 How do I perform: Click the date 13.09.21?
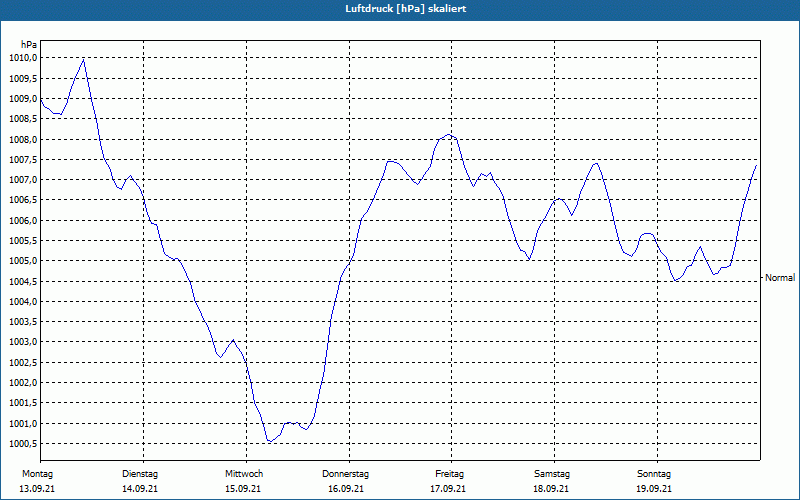37,489
